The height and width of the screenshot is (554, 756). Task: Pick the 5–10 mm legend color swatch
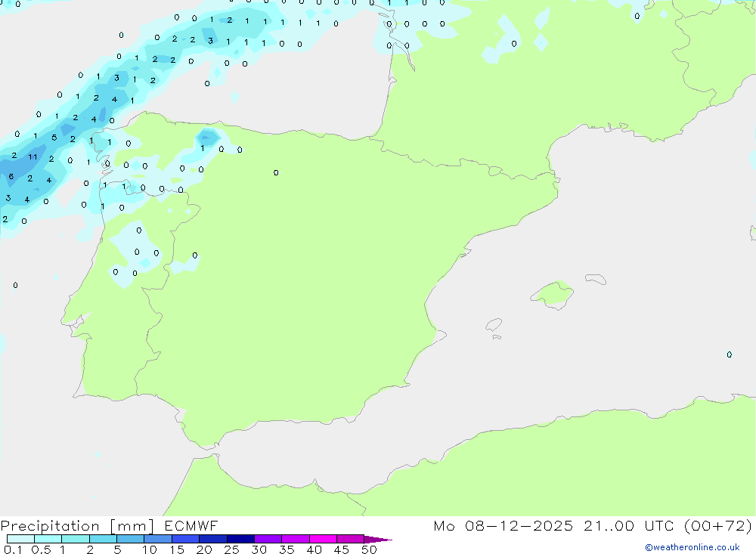click(130, 539)
